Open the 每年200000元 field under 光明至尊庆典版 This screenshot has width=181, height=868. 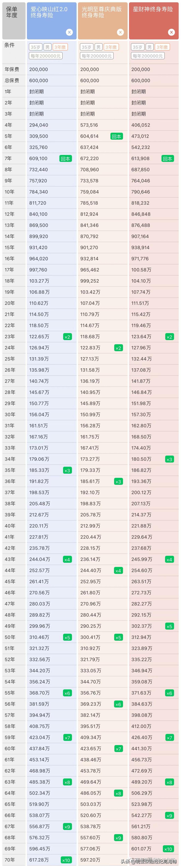pos(97,56)
